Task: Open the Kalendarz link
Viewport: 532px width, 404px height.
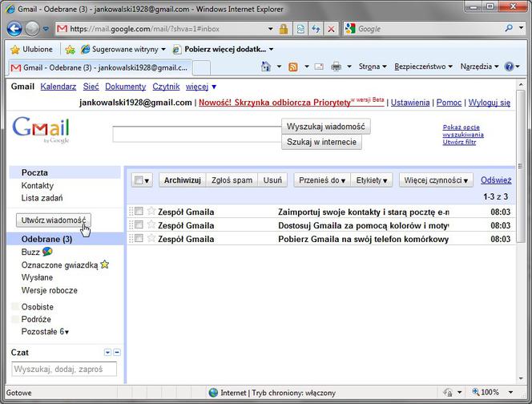Action: (58, 87)
